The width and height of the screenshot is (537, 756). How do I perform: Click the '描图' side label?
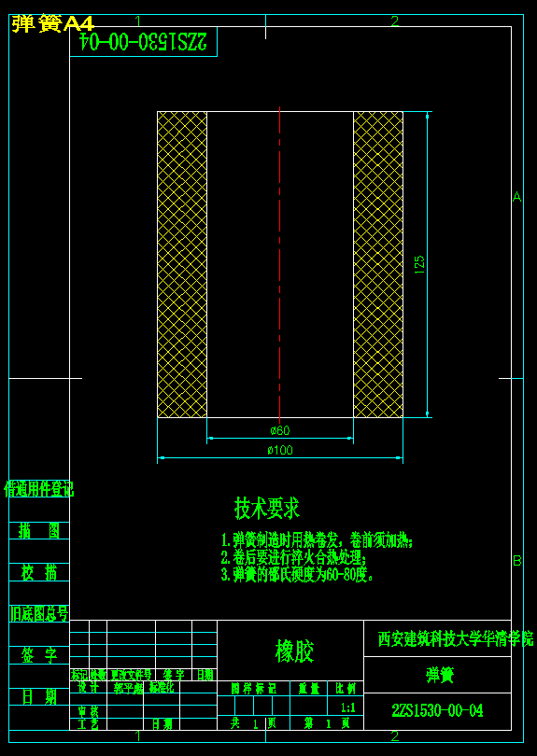point(39,531)
